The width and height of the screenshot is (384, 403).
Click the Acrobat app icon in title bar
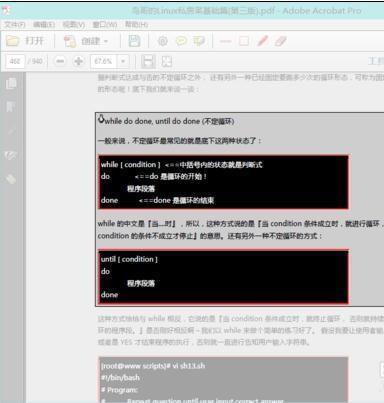[x=6, y=11]
